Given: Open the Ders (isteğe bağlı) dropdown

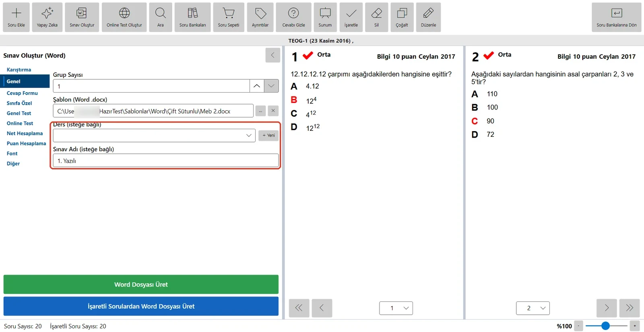Looking at the screenshot, I should click(154, 135).
